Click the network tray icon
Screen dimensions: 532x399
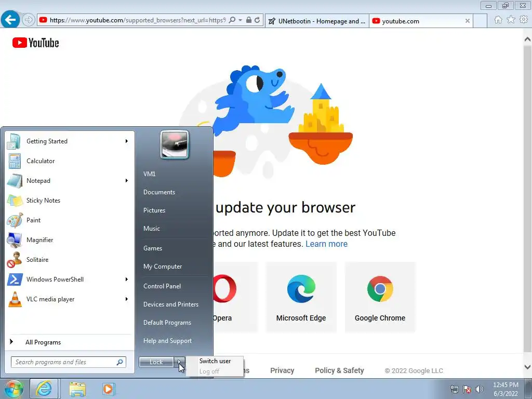pyautogui.click(x=454, y=389)
